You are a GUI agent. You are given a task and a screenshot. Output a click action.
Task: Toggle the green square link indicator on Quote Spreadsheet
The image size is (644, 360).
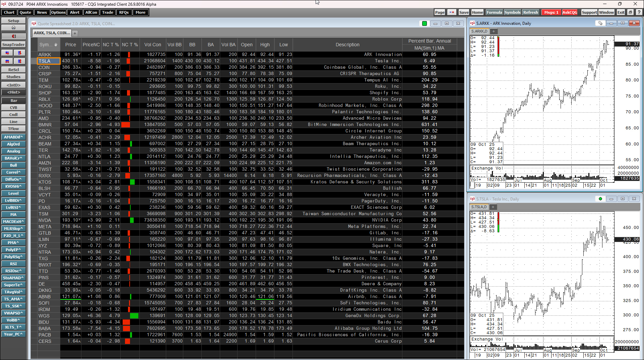(x=425, y=23)
